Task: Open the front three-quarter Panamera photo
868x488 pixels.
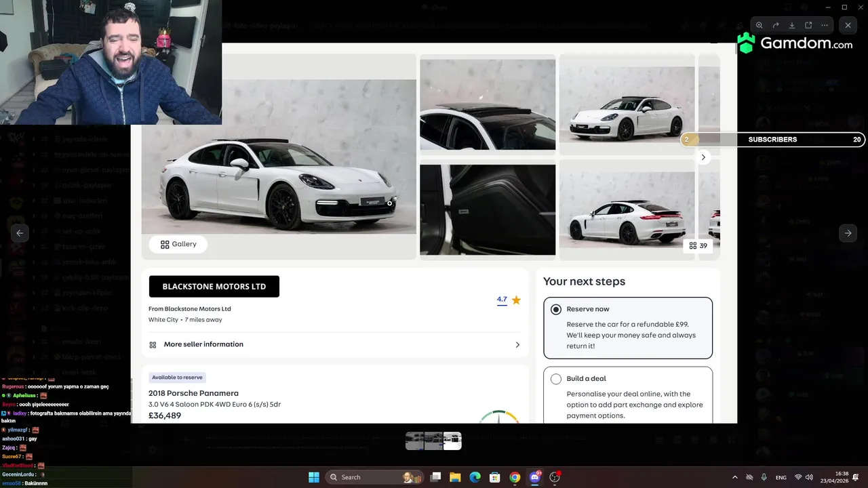Action: 627,104
